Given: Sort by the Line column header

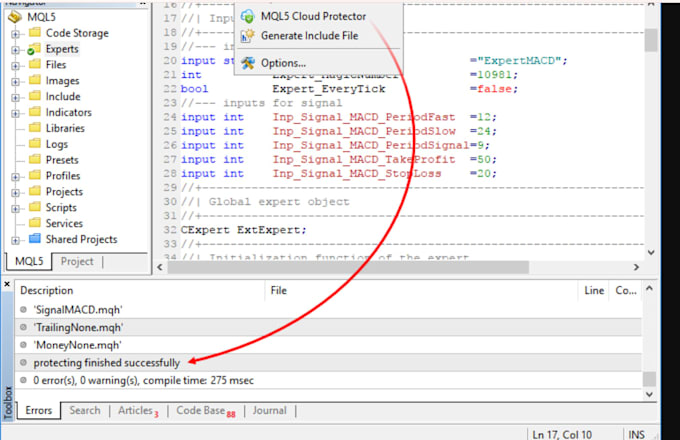Looking at the screenshot, I should click(x=594, y=290).
